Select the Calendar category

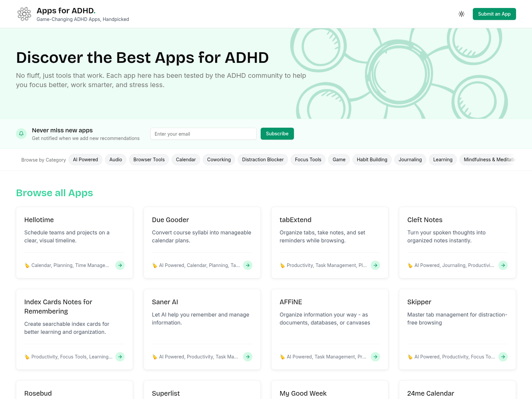(x=186, y=160)
